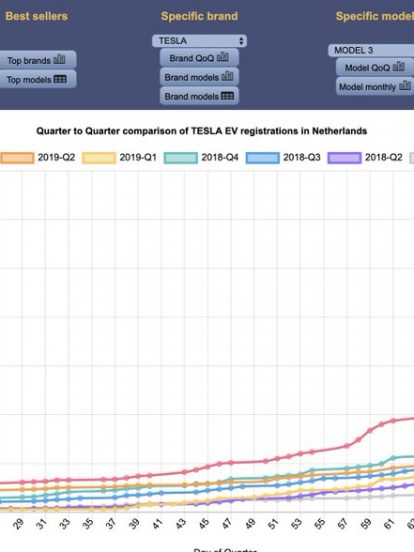This screenshot has height=552, width=414.
Task: Open the TESLA brand dropdown
Action: [x=199, y=41]
